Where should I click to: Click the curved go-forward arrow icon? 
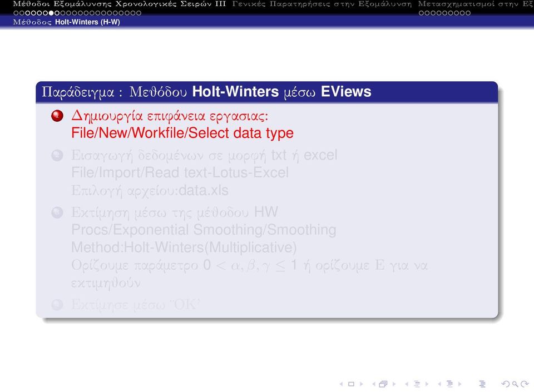pyautogui.click(x=525, y=384)
